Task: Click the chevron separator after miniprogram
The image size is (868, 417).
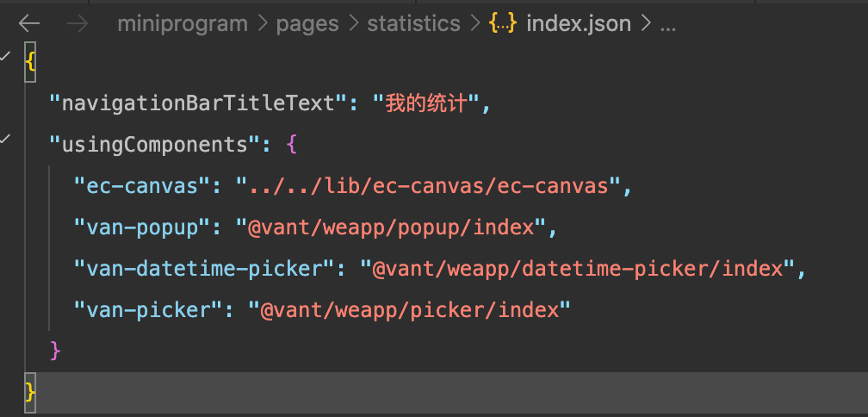Action: tap(262, 24)
